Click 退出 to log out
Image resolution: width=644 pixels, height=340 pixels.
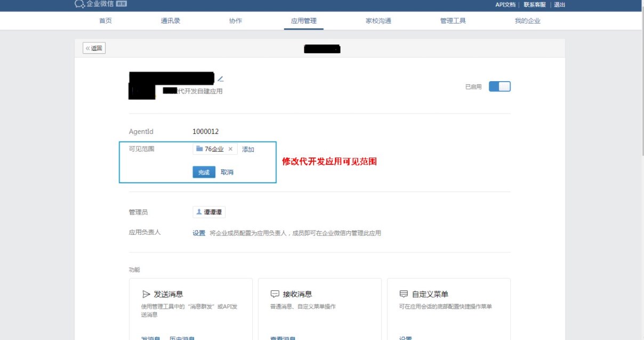point(559,5)
